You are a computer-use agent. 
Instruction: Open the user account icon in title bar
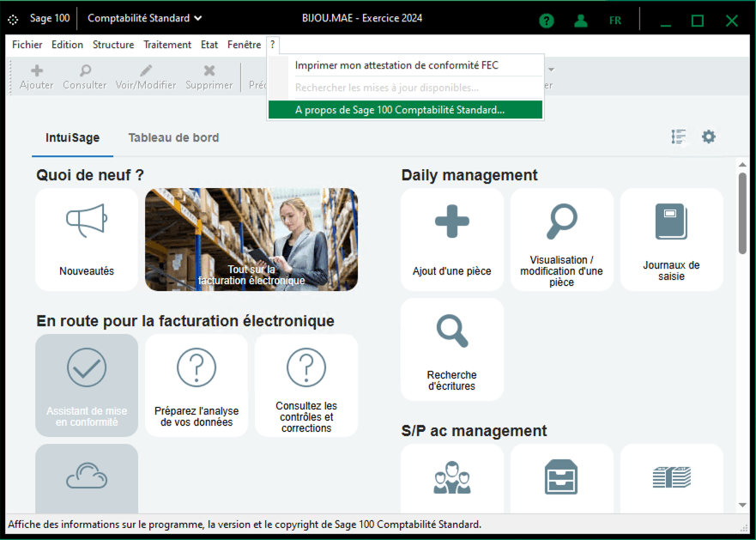(x=581, y=21)
